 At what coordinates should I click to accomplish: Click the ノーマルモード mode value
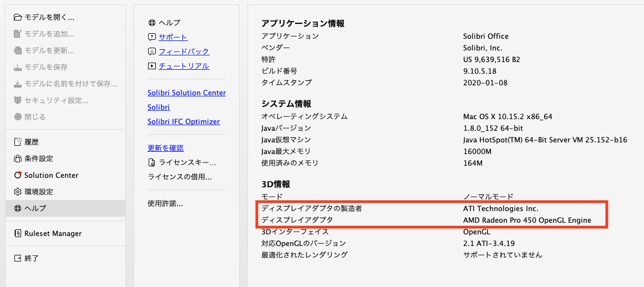click(488, 197)
